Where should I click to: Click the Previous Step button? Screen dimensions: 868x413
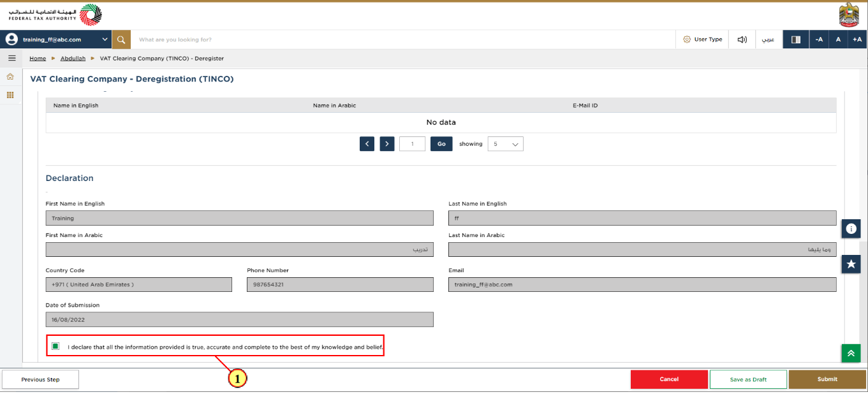pyautogui.click(x=40, y=379)
